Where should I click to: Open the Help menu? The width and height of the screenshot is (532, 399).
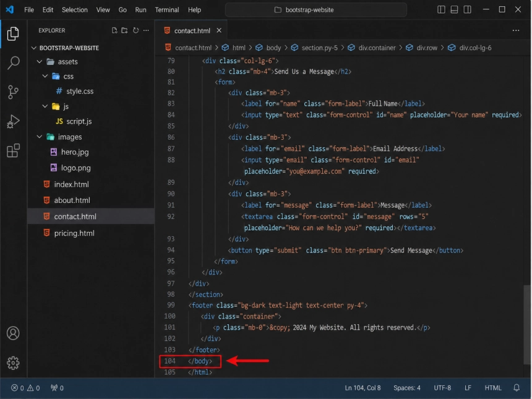[x=194, y=10]
